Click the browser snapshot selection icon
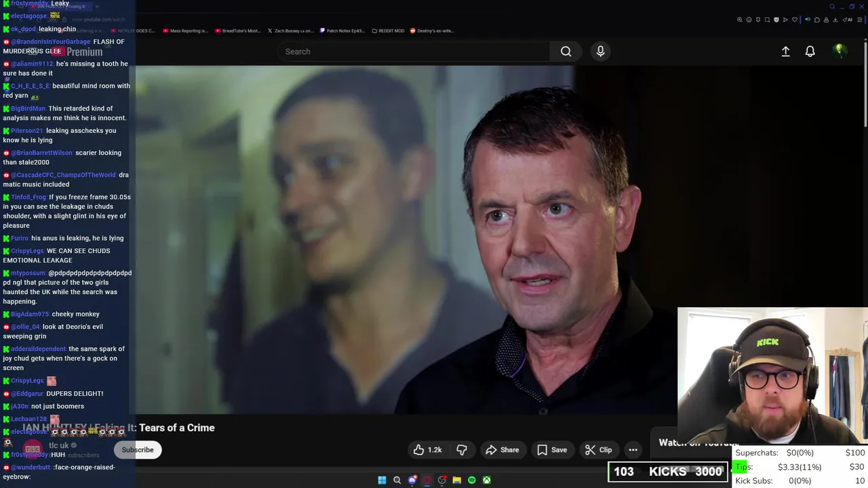Image resolution: width=868 pixels, height=488 pixels. 767,20
